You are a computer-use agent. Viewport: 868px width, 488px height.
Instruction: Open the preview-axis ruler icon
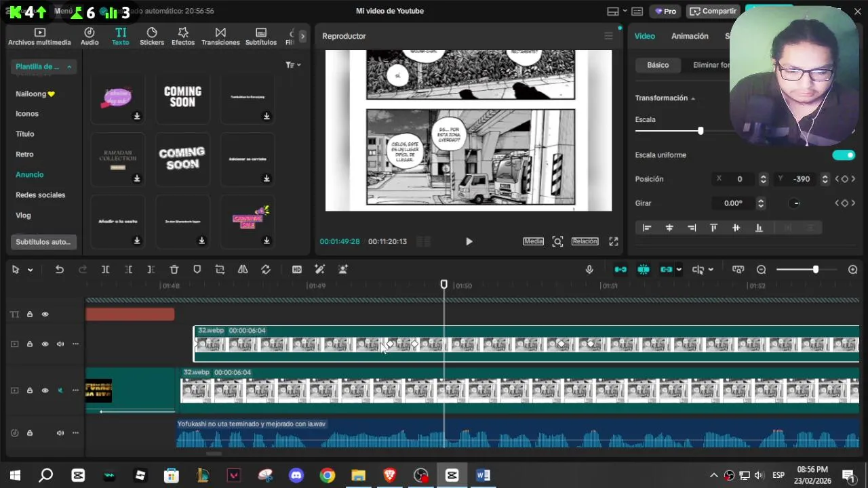pos(738,270)
